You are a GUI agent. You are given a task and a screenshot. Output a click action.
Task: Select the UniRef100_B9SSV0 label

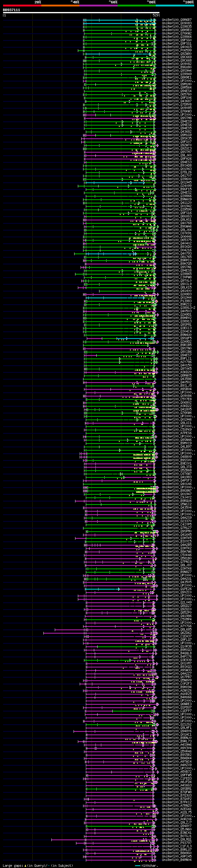click(176, 460)
